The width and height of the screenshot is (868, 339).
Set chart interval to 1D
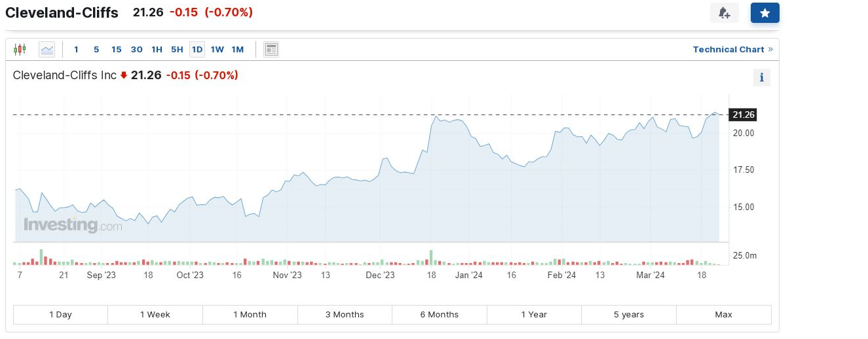tap(197, 49)
